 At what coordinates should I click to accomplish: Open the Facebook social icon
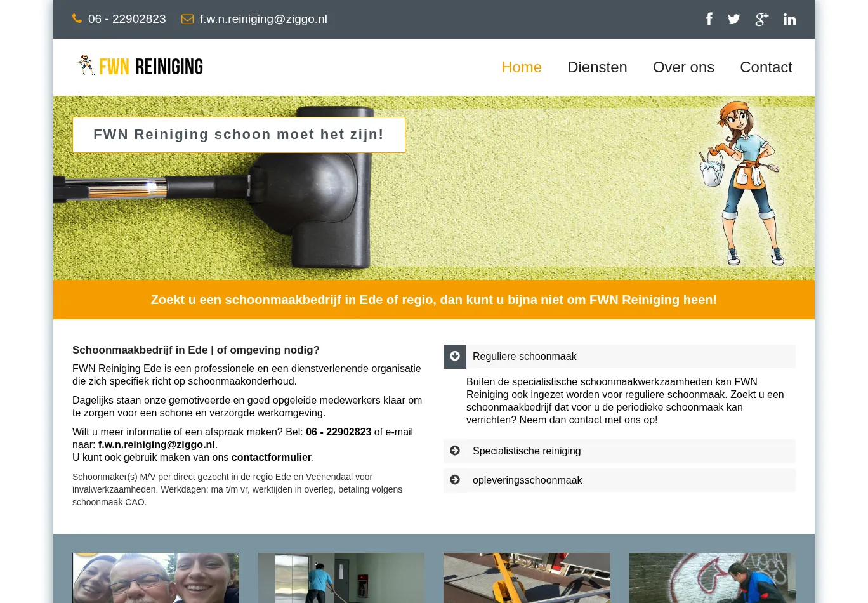[x=709, y=19]
